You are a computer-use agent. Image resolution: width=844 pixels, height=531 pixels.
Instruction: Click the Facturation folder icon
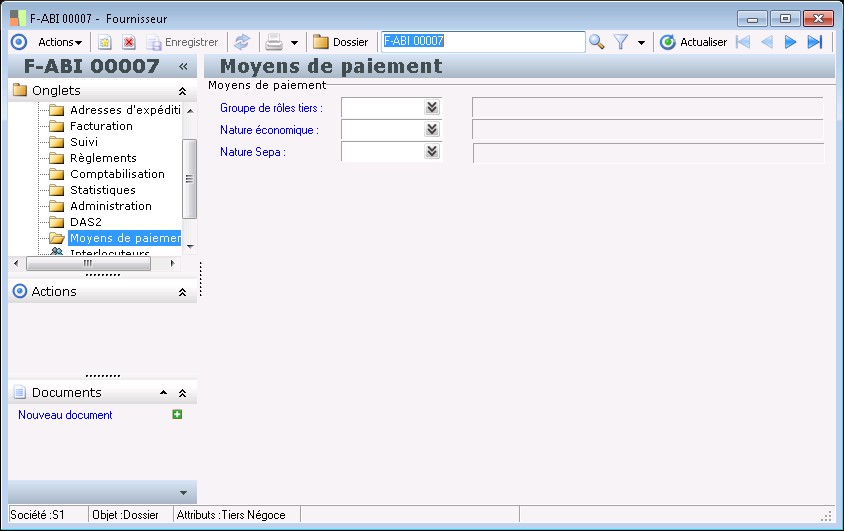(57, 126)
